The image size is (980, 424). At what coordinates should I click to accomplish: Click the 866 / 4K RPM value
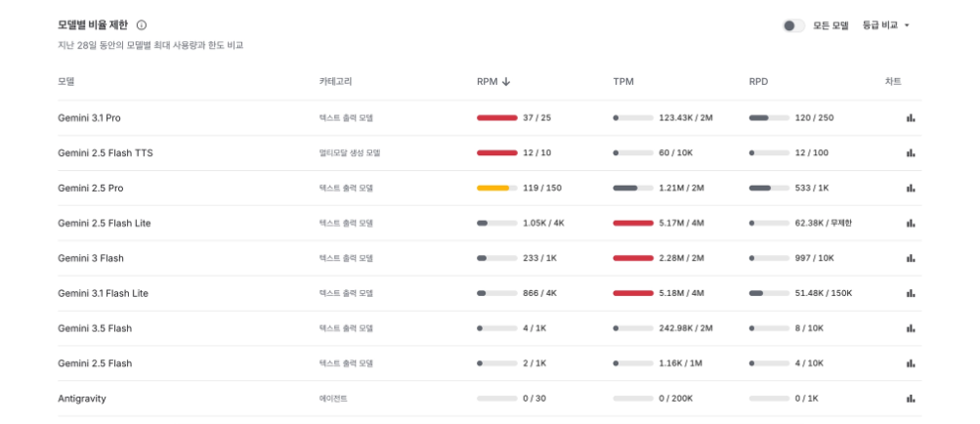point(540,293)
